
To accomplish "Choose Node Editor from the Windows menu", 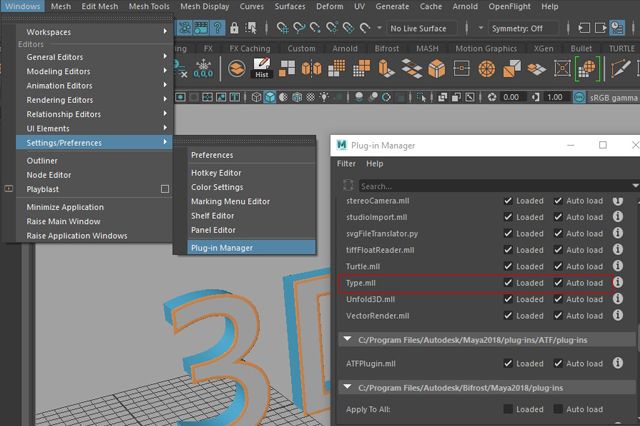I will click(94, 175).
